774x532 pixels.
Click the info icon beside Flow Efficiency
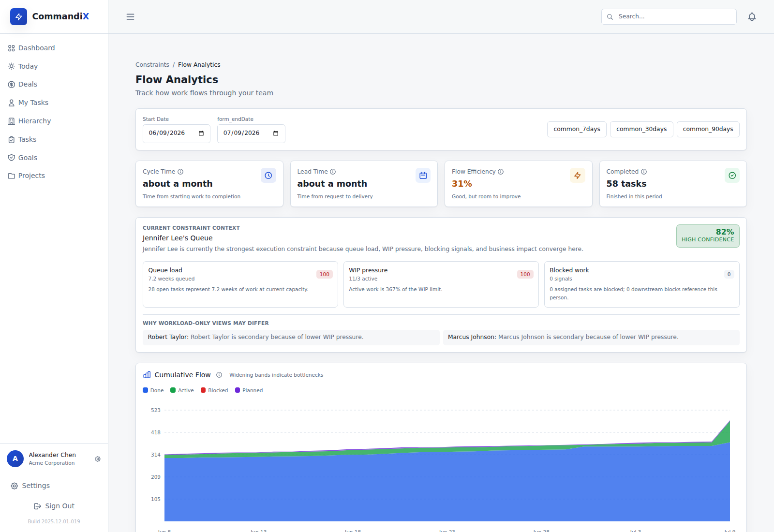click(501, 172)
